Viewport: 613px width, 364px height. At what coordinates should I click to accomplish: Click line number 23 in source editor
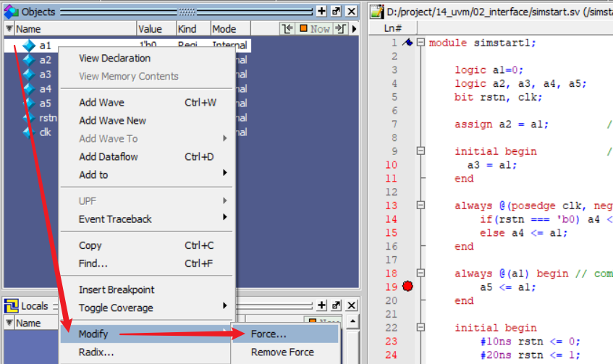tap(392, 342)
